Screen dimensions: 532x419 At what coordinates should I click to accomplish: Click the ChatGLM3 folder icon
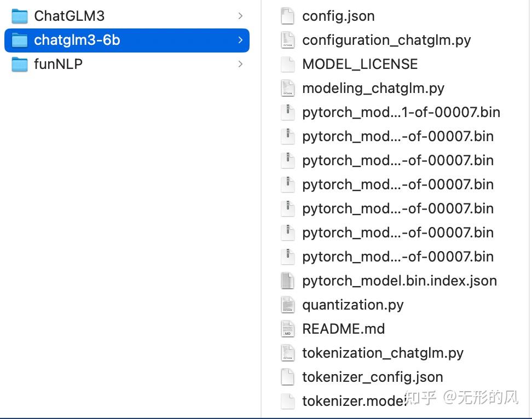pyautogui.click(x=20, y=16)
